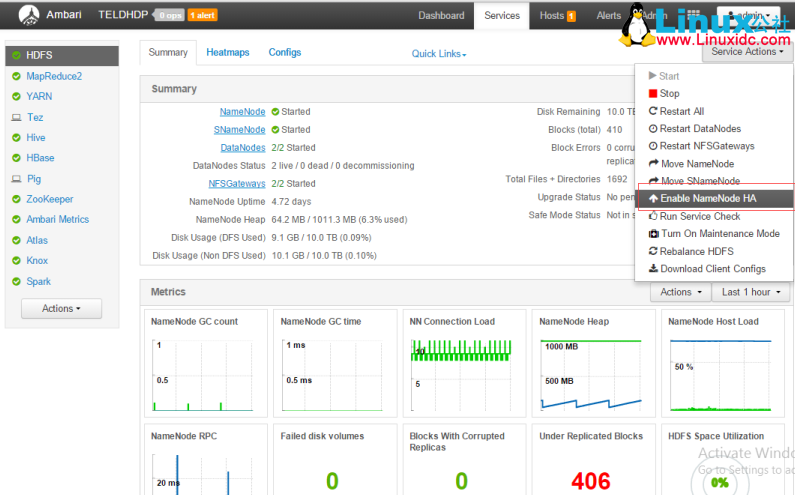Click the 1 alert badge
The image size is (795, 495).
tap(202, 16)
